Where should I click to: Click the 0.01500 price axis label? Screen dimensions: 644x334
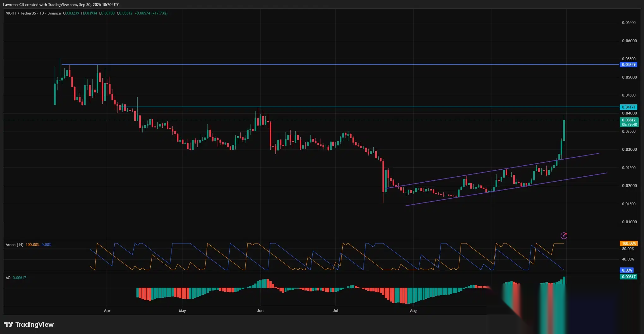(x=629, y=204)
